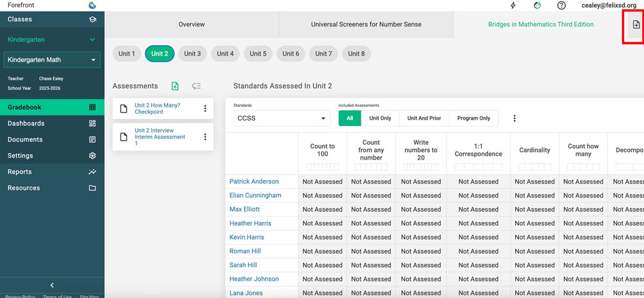Click the Forefront globe logo icon

click(92, 5)
